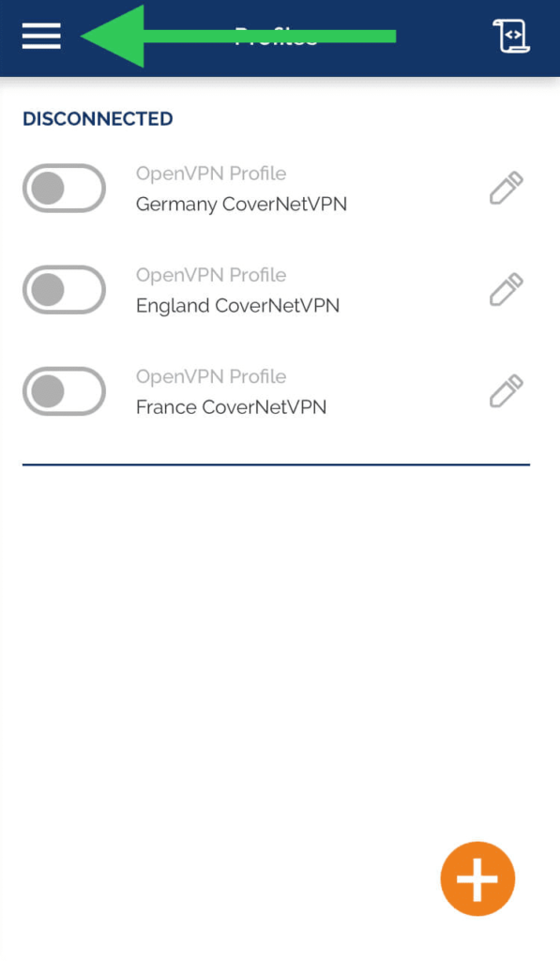Select the England CoverNetVPN profile name
This screenshot has width=560, height=961.
(x=237, y=306)
